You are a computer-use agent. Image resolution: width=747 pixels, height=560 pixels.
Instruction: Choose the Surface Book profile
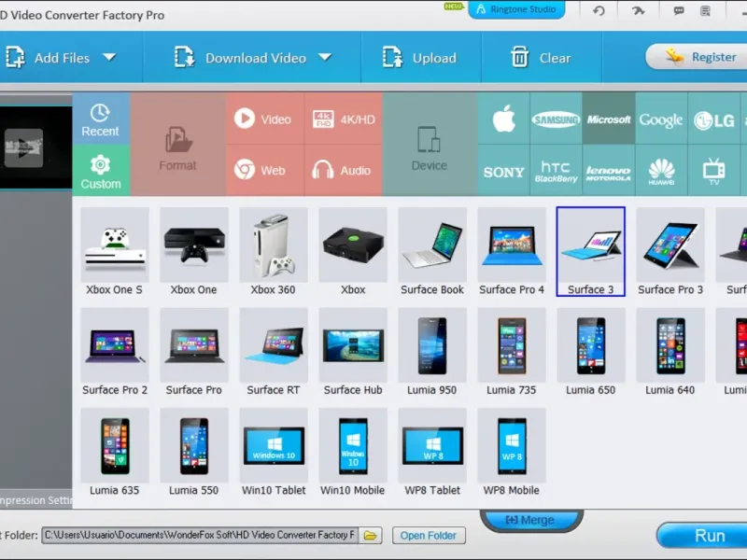(x=432, y=251)
